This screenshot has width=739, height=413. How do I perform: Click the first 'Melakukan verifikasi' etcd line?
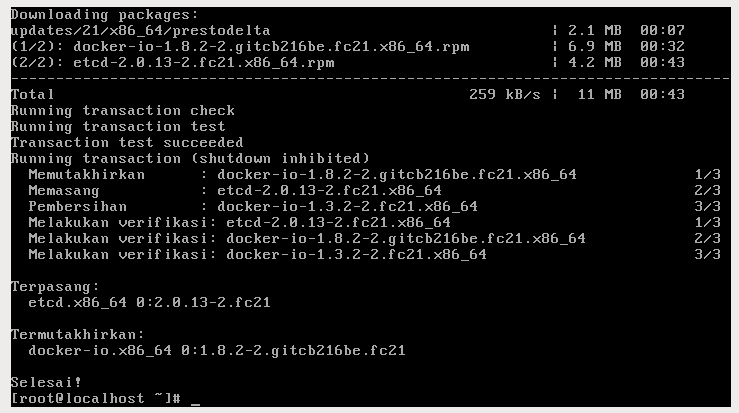click(374, 223)
